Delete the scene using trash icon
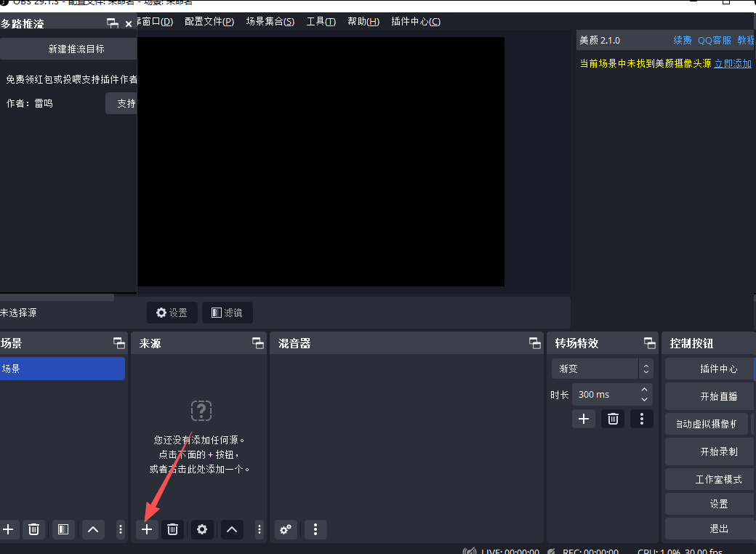Screen dimensions: 756x554 coord(33,529)
